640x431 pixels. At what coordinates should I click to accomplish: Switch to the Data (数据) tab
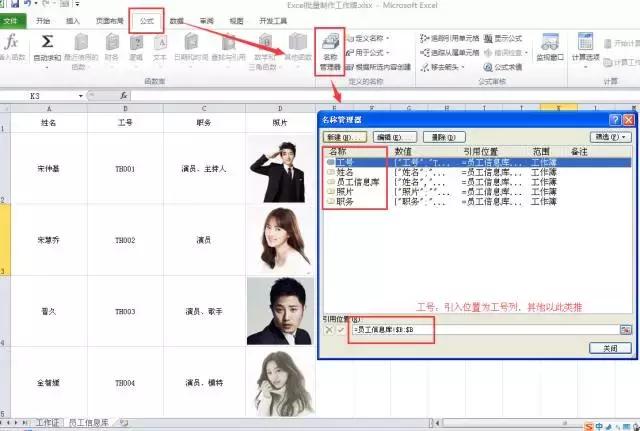pos(177,21)
